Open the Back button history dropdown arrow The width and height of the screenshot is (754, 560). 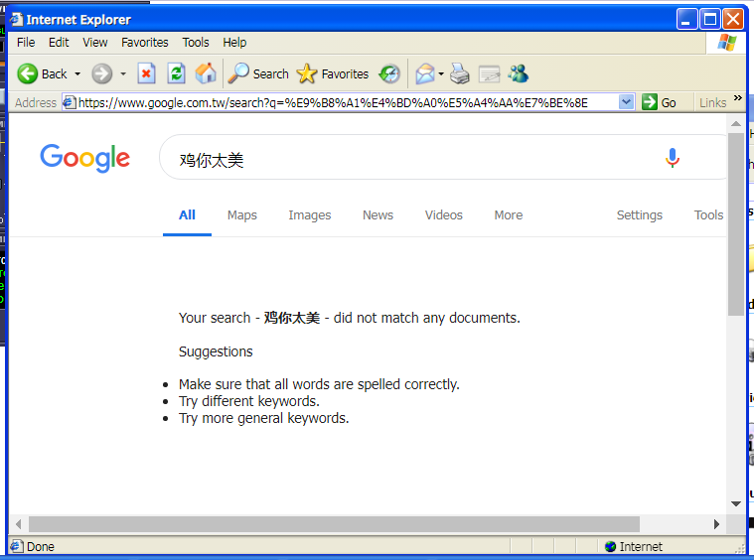[x=77, y=74]
